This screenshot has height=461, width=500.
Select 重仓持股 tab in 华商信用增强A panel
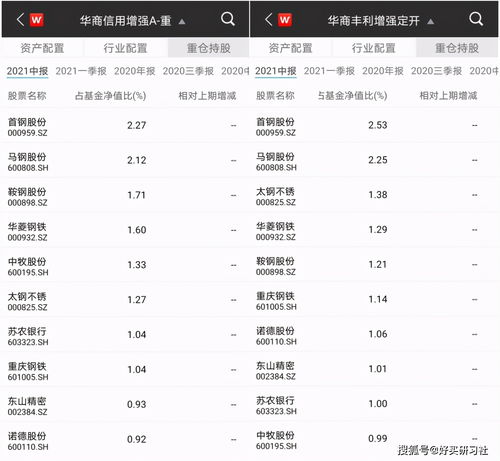click(209, 48)
